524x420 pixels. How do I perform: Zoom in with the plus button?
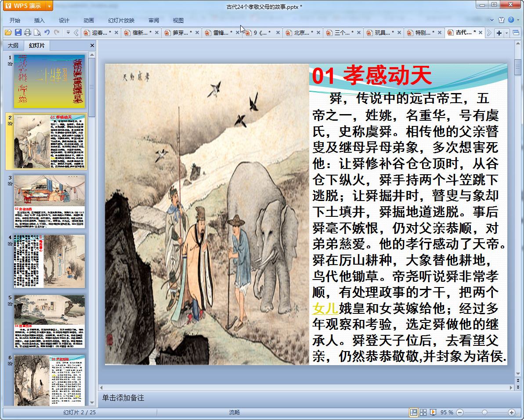[512, 413]
